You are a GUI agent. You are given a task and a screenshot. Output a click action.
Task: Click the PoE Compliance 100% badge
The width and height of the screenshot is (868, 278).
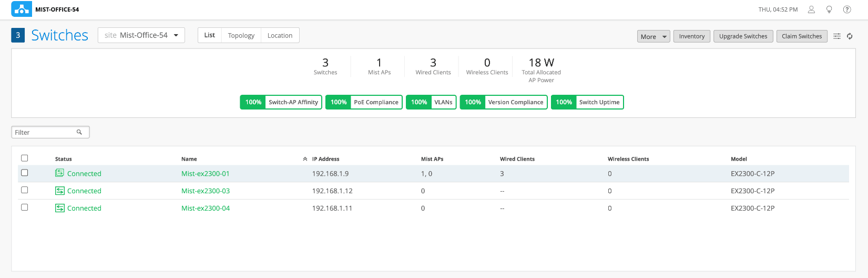pyautogui.click(x=364, y=102)
